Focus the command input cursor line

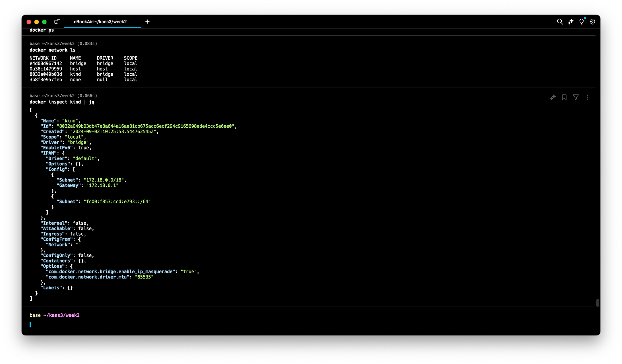311,325
